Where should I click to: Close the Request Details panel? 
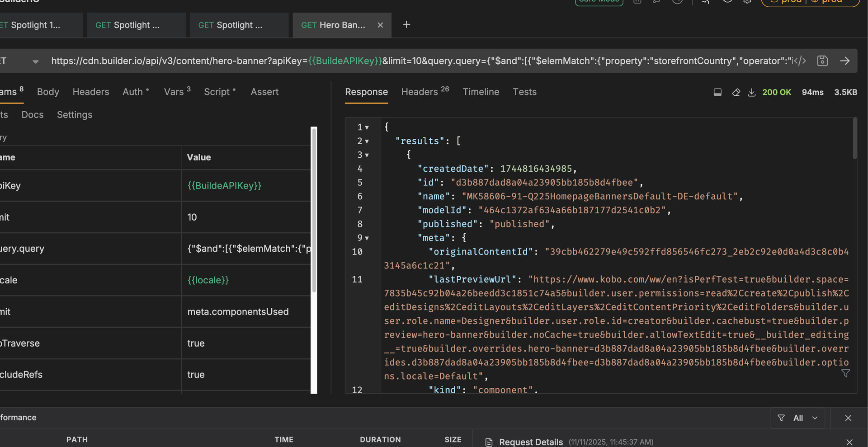pyautogui.click(x=849, y=442)
